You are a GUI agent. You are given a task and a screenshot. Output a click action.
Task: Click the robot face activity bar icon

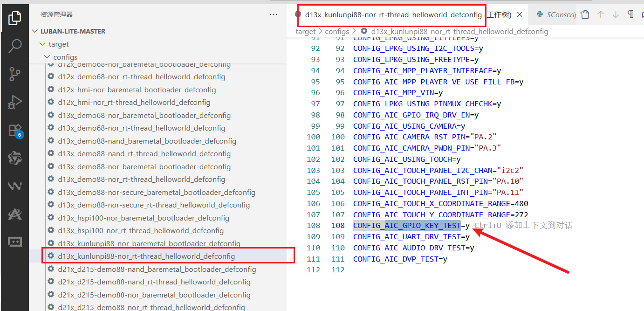click(x=14, y=242)
